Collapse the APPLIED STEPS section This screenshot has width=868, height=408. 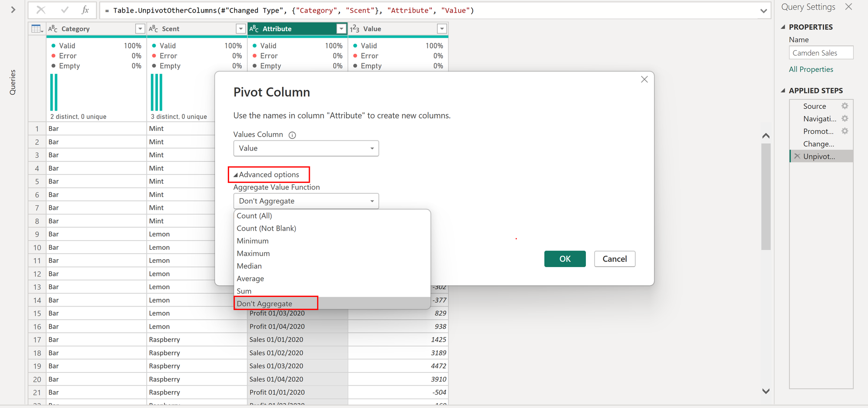pyautogui.click(x=783, y=91)
